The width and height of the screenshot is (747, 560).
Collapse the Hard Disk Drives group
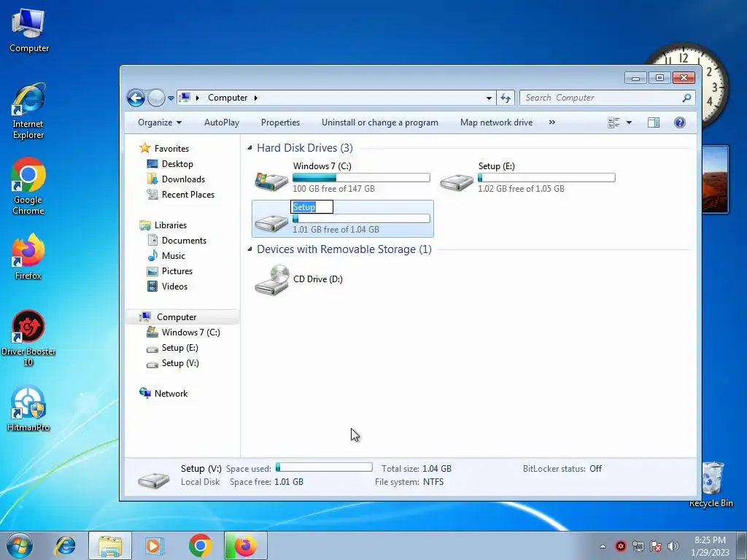[249, 148]
